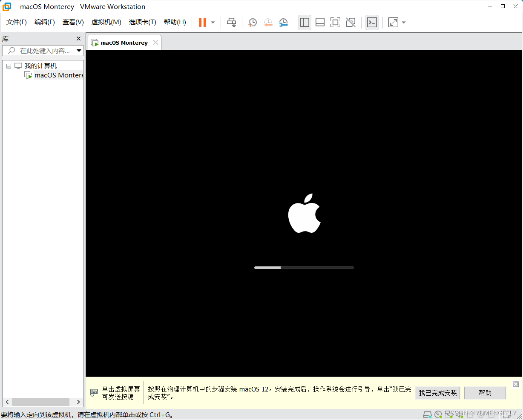Click the macOS boot progress bar
Viewport: 523px width, 420px height.
304,268
